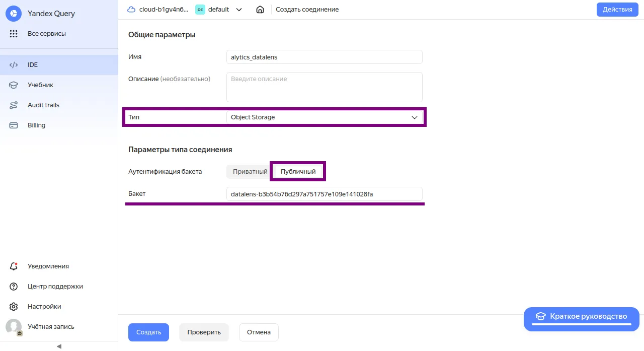The height and width of the screenshot is (351, 644).
Task: Go to IDE section
Action: [59, 65]
